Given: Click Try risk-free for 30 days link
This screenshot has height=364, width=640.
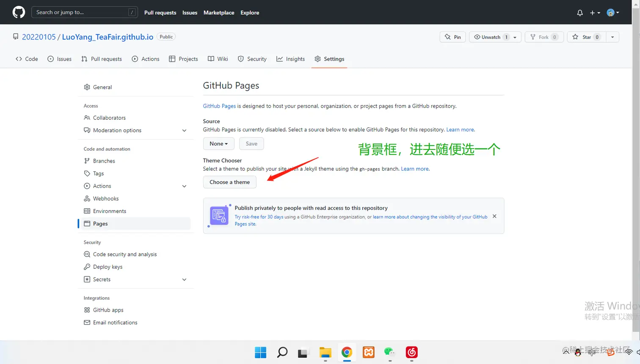Looking at the screenshot, I should pyautogui.click(x=259, y=217).
